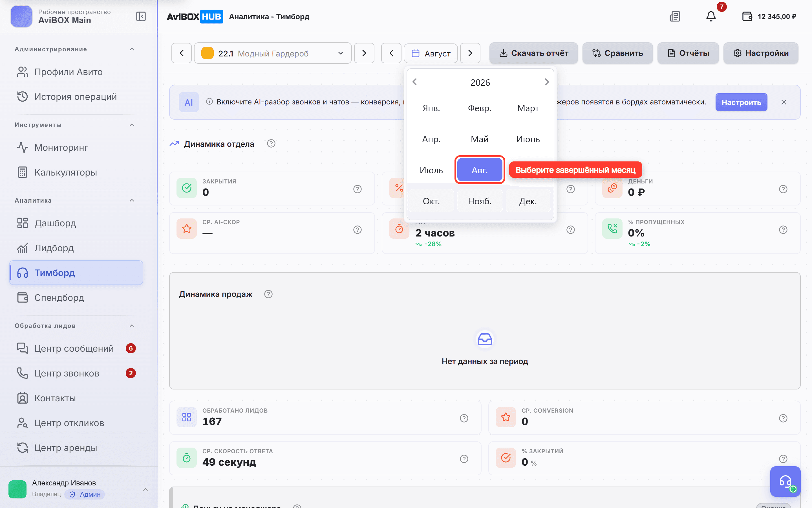Click the AI badge in the banner

click(189, 102)
